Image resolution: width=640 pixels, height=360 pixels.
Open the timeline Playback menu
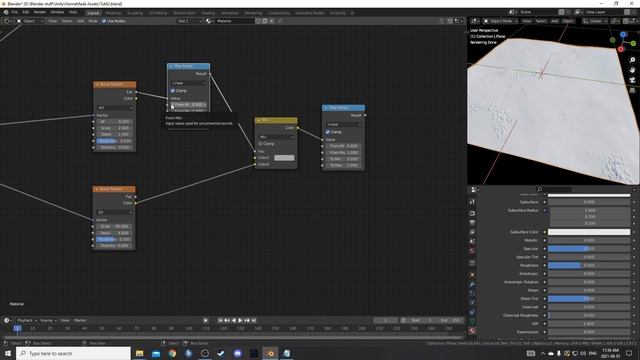coord(27,320)
